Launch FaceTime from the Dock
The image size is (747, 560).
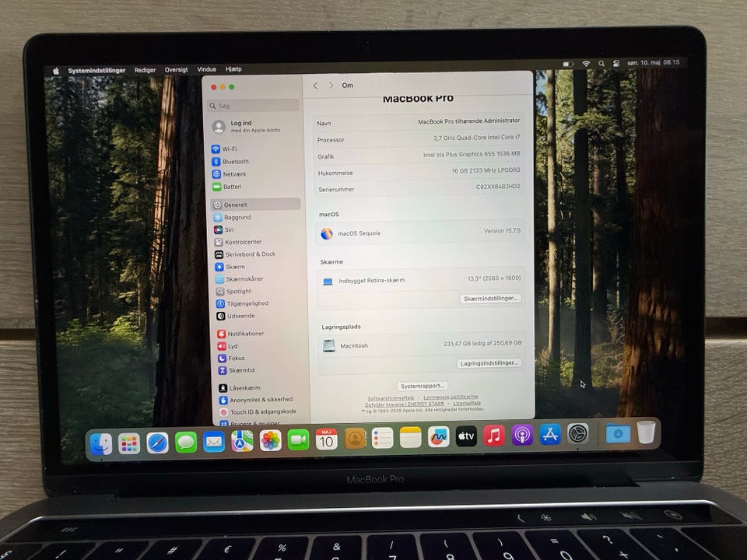click(x=298, y=440)
